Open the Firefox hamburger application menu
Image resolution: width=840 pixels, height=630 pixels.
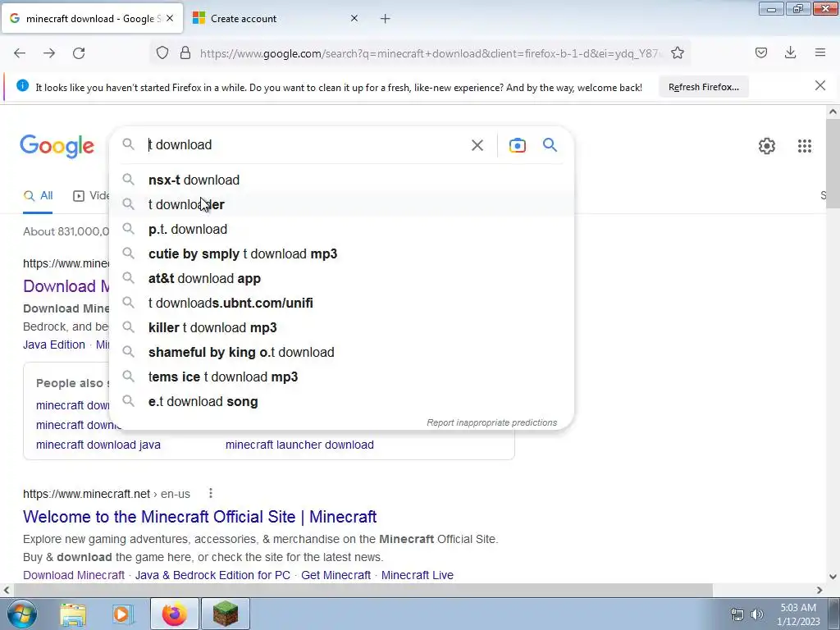click(820, 52)
